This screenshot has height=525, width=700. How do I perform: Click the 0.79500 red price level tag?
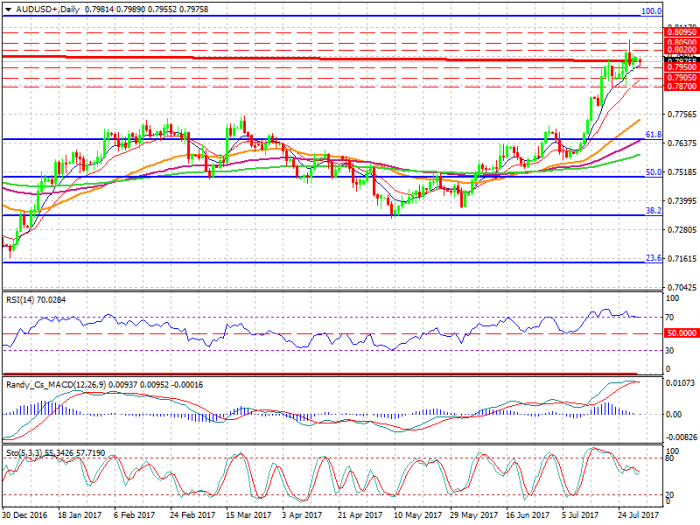pos(682,67)
